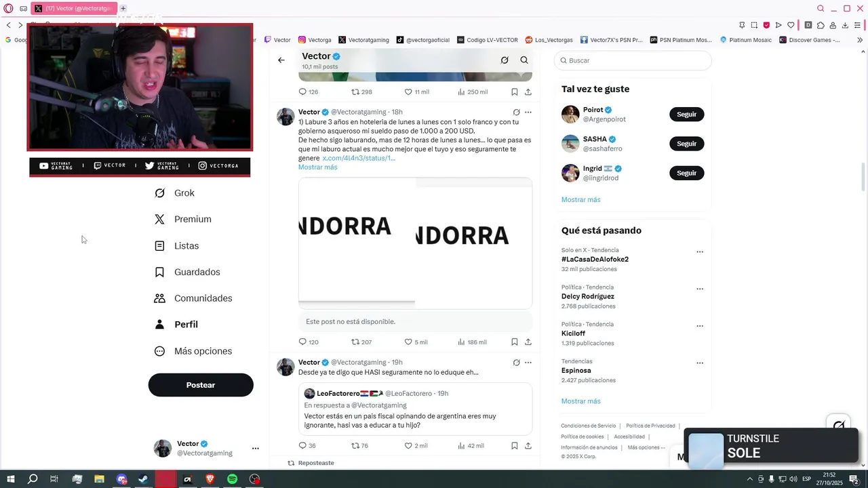The width and height of the screenshot is (868, 488).
Task: Bookmark the post with 42 mil views
Action: click(x=515, y=446)
